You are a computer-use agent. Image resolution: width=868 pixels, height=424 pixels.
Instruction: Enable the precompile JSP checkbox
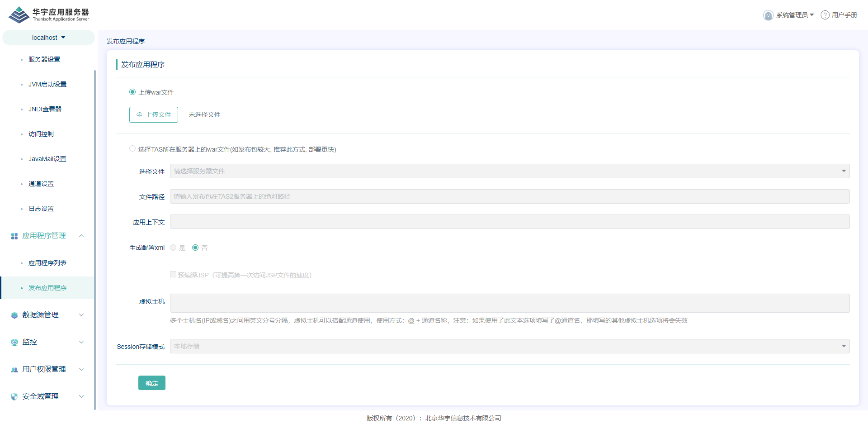(x=173, y=274)
